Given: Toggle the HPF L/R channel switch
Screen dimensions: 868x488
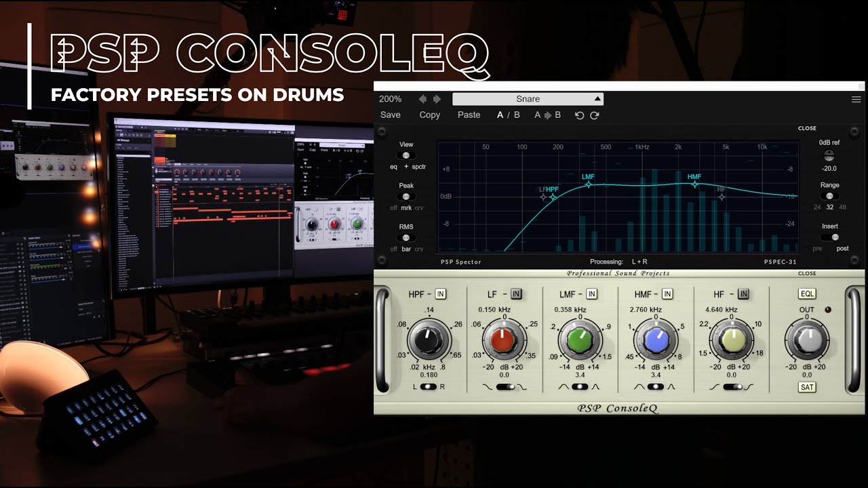Looking at the screenshot, I should click(428, 386).
